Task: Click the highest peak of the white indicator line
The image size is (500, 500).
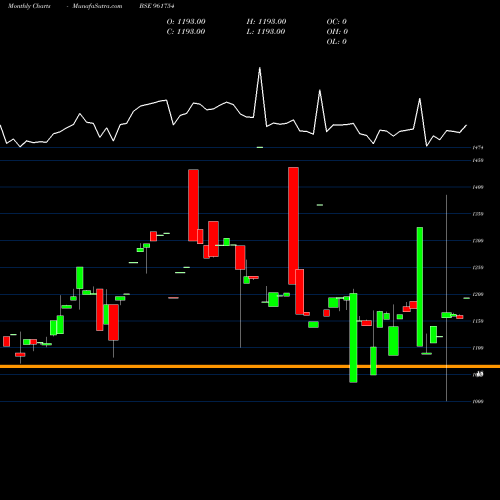Action: click(260, 68)
